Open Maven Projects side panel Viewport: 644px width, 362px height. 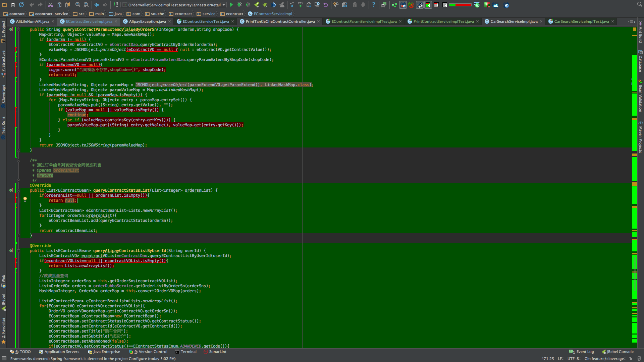[640, 137]
